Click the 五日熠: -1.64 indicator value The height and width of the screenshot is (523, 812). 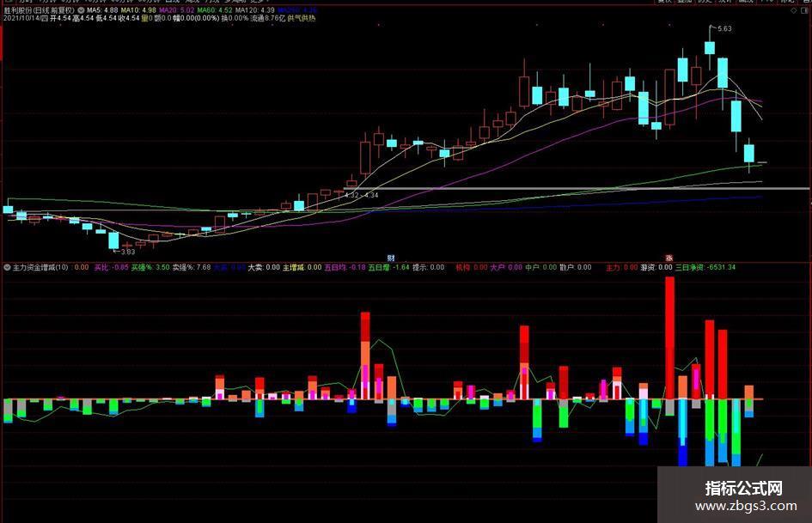click(389, 268)
